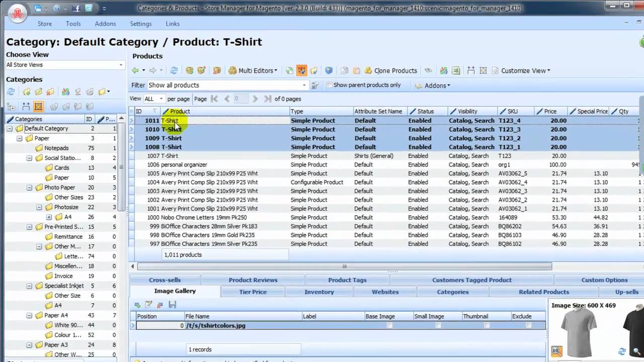Image resolution: width=644 pixels, height=362 pixels.
Task: Click the edit product icon
Action: click(201, 71)
